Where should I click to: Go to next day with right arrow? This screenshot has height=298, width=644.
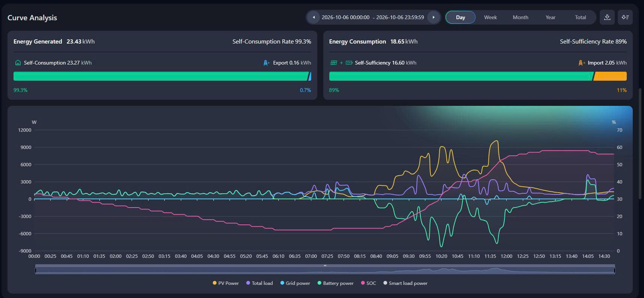coord(434,17)
